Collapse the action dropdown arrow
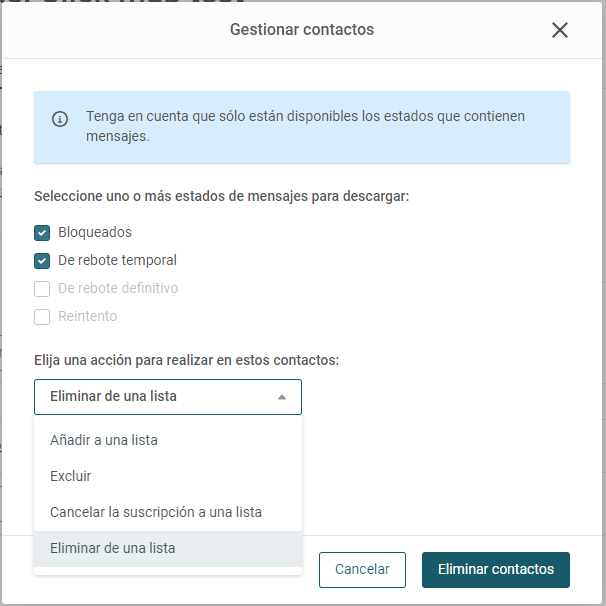The image size is (606, 606). point(282,397)
